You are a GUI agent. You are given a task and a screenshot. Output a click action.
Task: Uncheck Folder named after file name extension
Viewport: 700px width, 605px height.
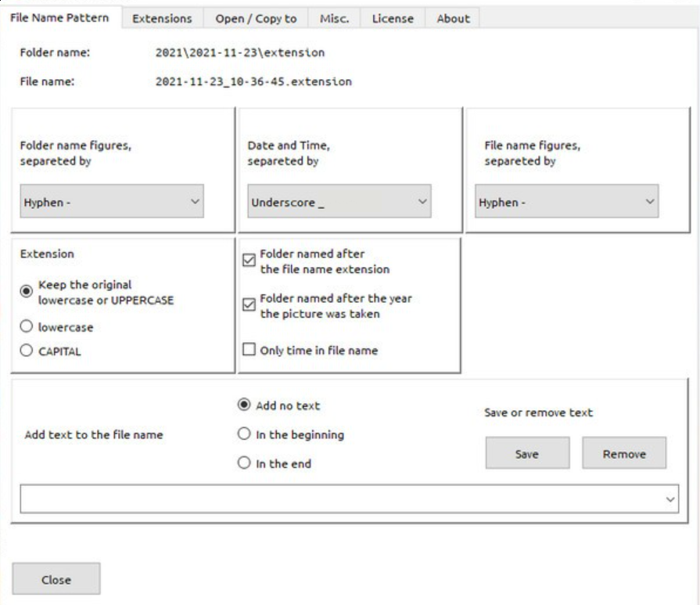pos(249,260)
